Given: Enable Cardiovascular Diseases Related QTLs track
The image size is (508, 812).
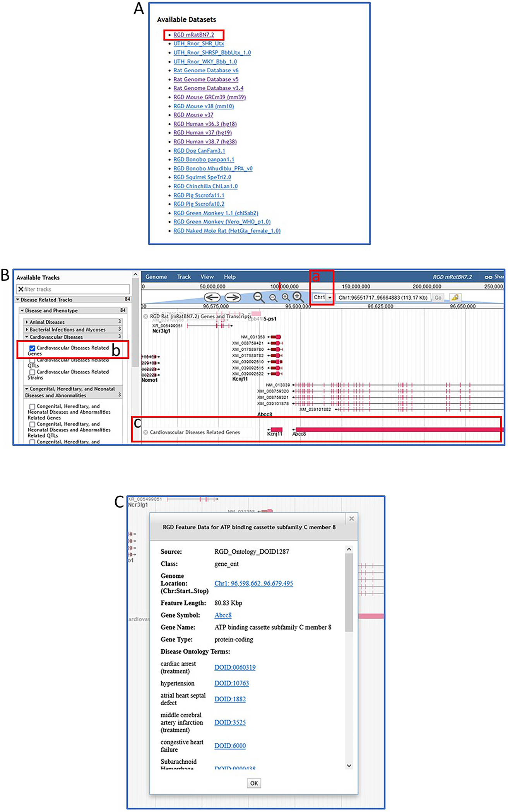Looking at the screenshot, I should click(32, 360).
